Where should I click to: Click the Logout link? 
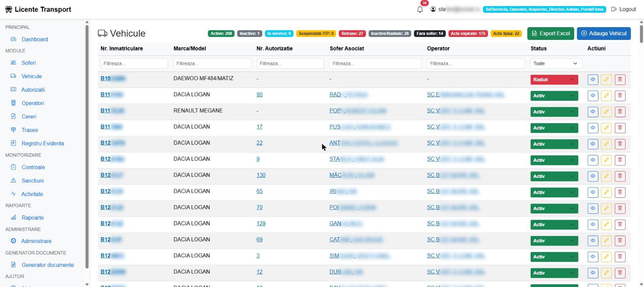623,9
